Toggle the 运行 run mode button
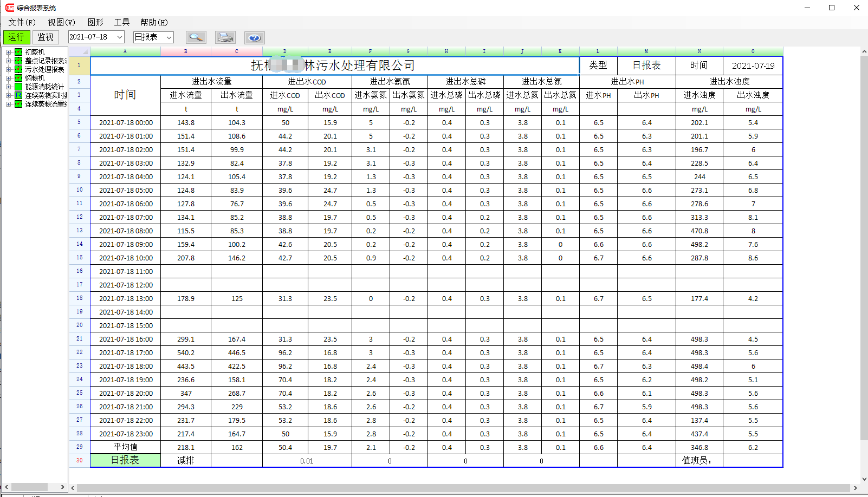Screen dimensions: 868x497 click(x=17, y=37)
